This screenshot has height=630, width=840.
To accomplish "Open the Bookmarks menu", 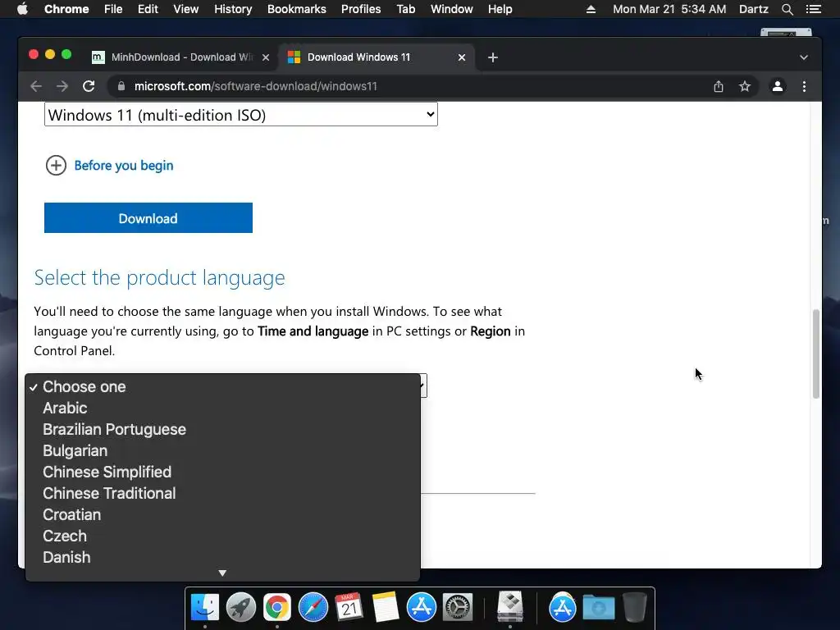I will tap(297, 9).
